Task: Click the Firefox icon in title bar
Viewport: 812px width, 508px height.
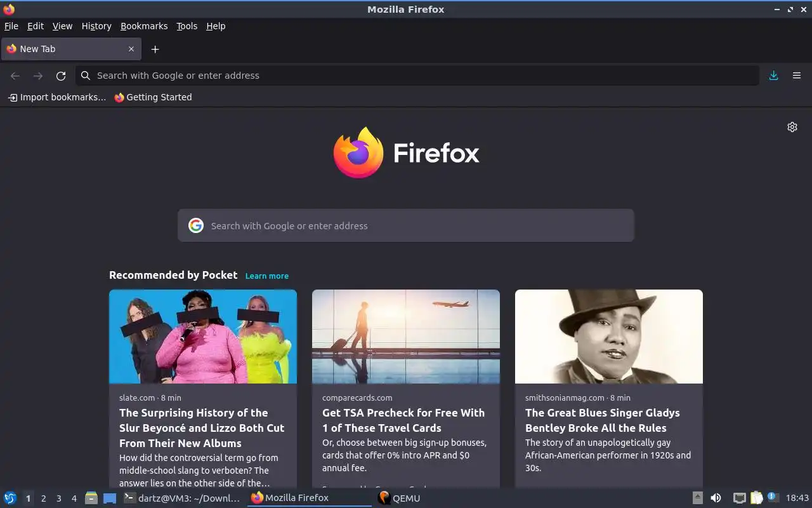Action: coord(9,9)
